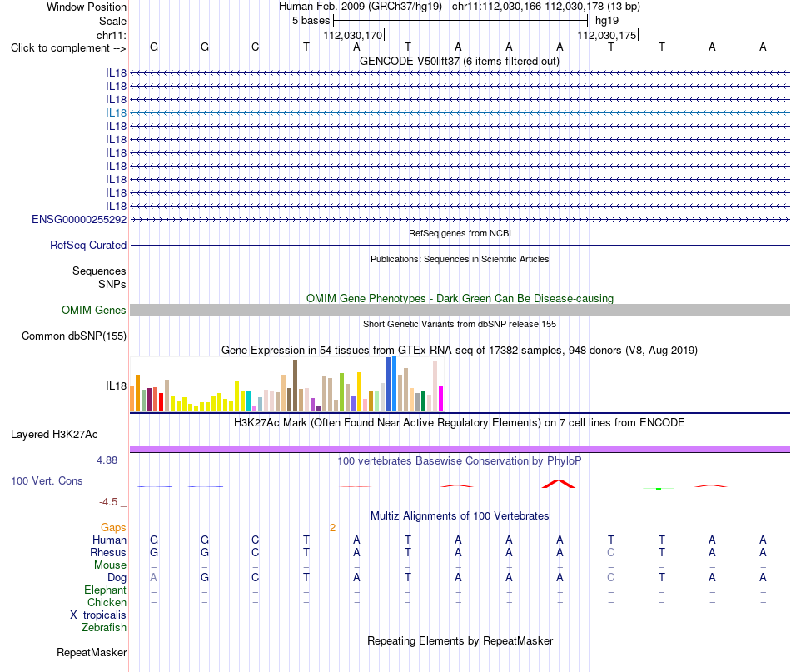Open 'Multiz Alignments of 100 Vertebrates' title
Screen dimensions: 791x672
point(460,515)
